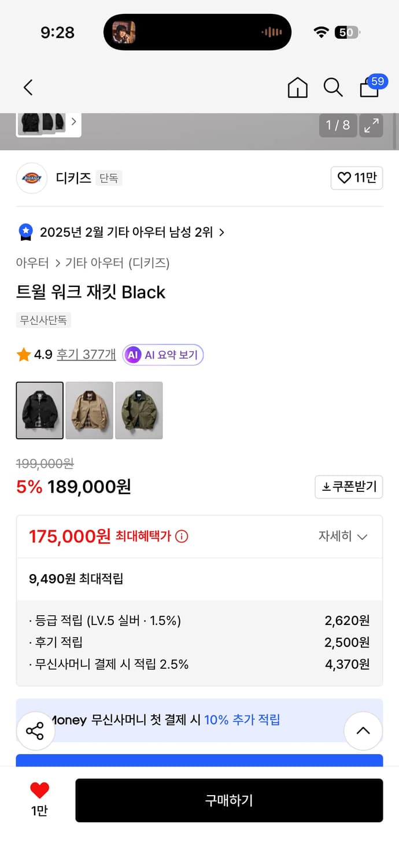Screen dimensions: 399x868
Task: Like the product with the heart toggle
Action: [356, 178]
